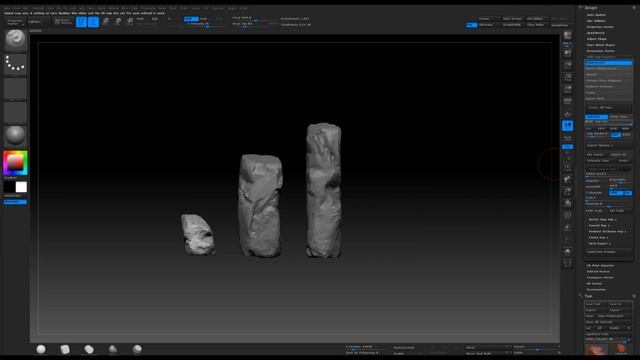Viewport: 640px width, 360px height.
Task: Expand Cavity Map settings
Action: [x=598, y=237]
